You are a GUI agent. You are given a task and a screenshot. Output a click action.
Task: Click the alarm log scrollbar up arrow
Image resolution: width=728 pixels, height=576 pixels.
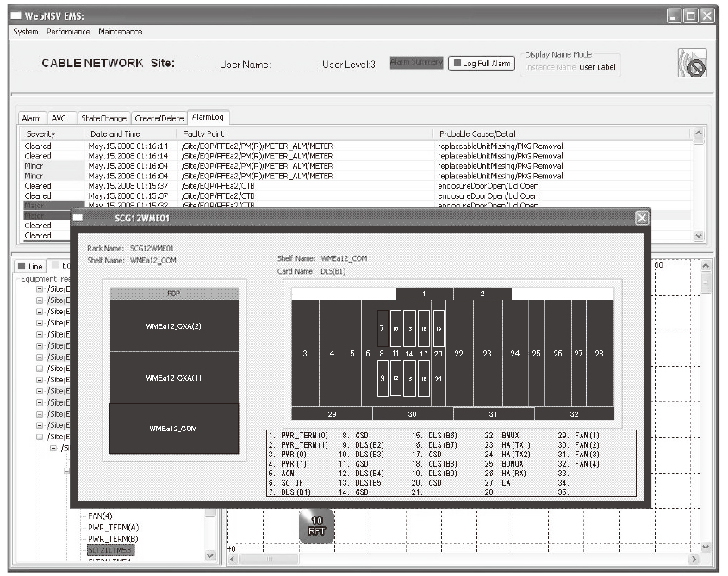(x=699, y=133)
